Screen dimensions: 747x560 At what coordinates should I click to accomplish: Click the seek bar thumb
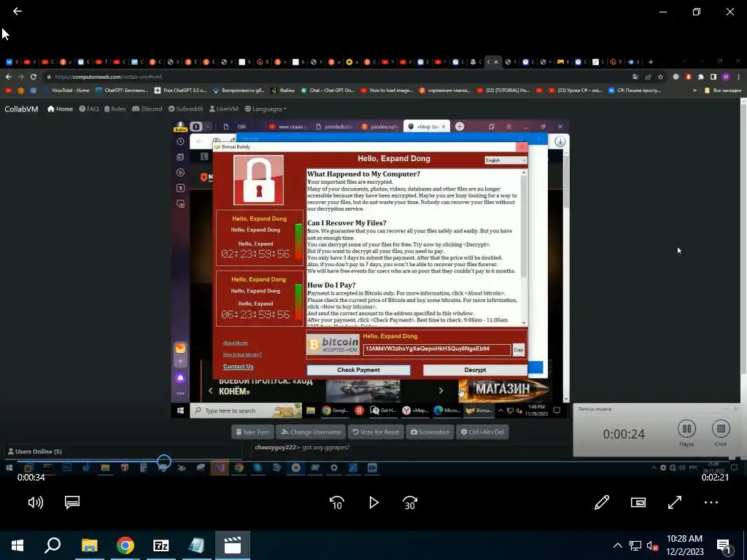tap(164, 462)
